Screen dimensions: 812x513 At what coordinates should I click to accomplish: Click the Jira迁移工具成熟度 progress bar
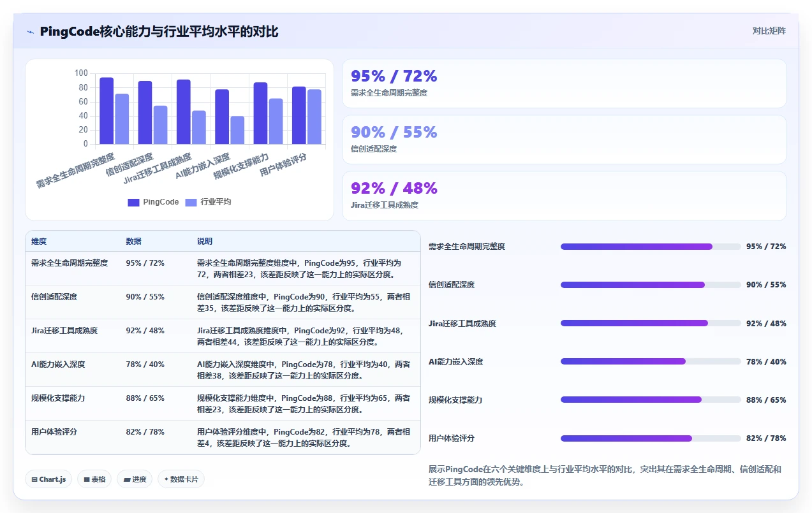(651, 323)
